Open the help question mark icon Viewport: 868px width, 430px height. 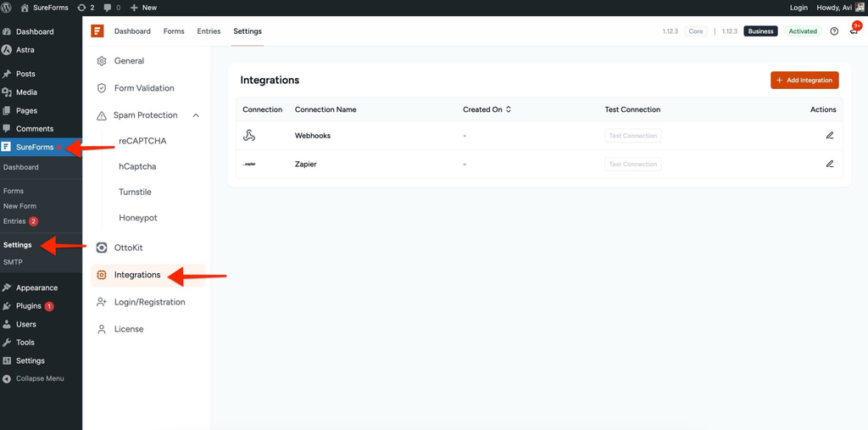pos(834,31)
